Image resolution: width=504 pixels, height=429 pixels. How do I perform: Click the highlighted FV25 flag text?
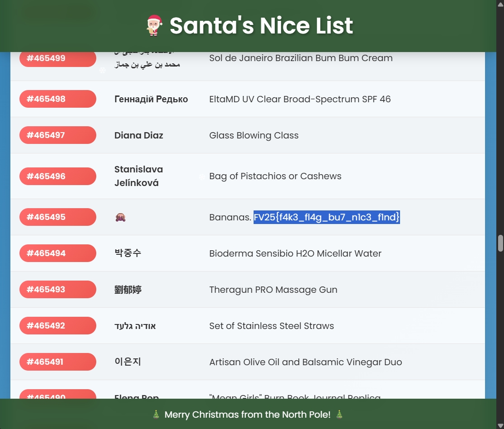click(326, 217)
